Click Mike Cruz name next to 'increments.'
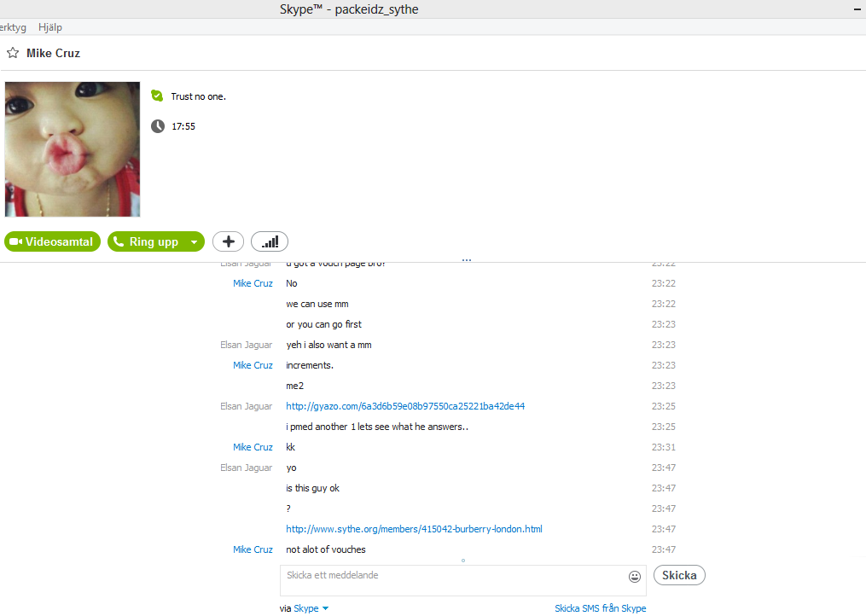866x616 pixels. [x=253, y=365]
